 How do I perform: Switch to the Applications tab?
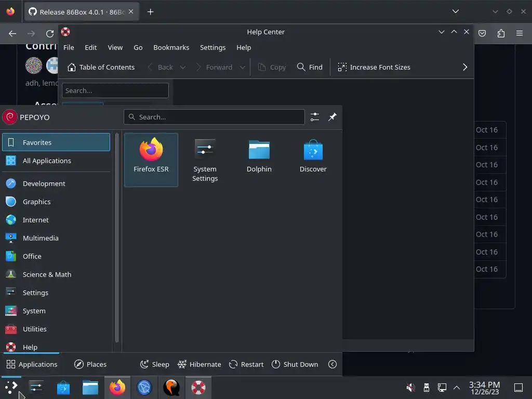tap(32, 364)
